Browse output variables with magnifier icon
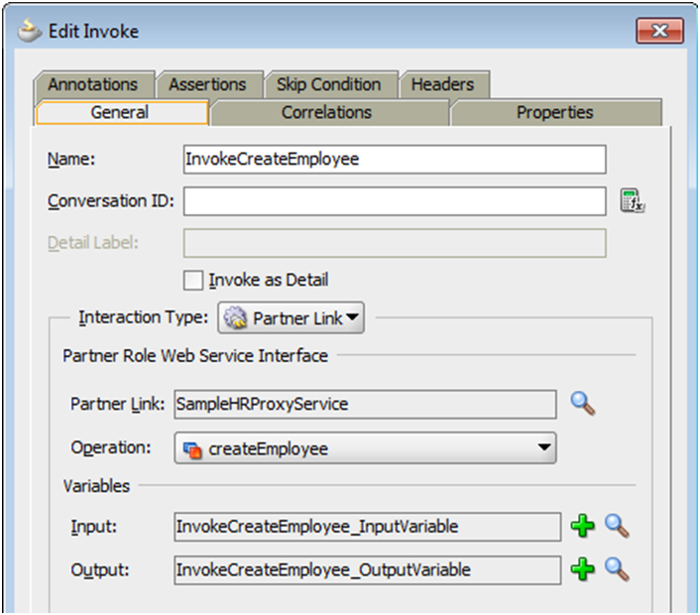 617,570
